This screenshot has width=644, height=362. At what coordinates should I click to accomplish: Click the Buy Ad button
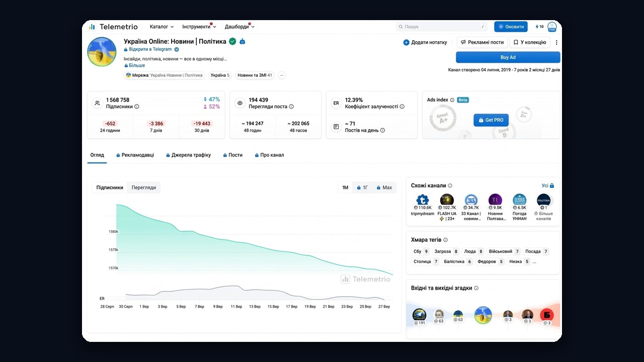pyautogui.click(x=508, y=57)
